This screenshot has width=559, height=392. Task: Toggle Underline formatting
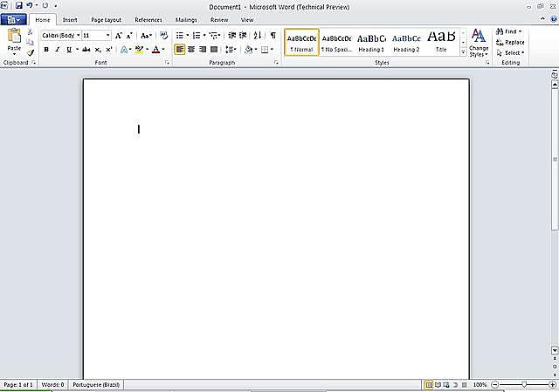(x=69, y=50)
